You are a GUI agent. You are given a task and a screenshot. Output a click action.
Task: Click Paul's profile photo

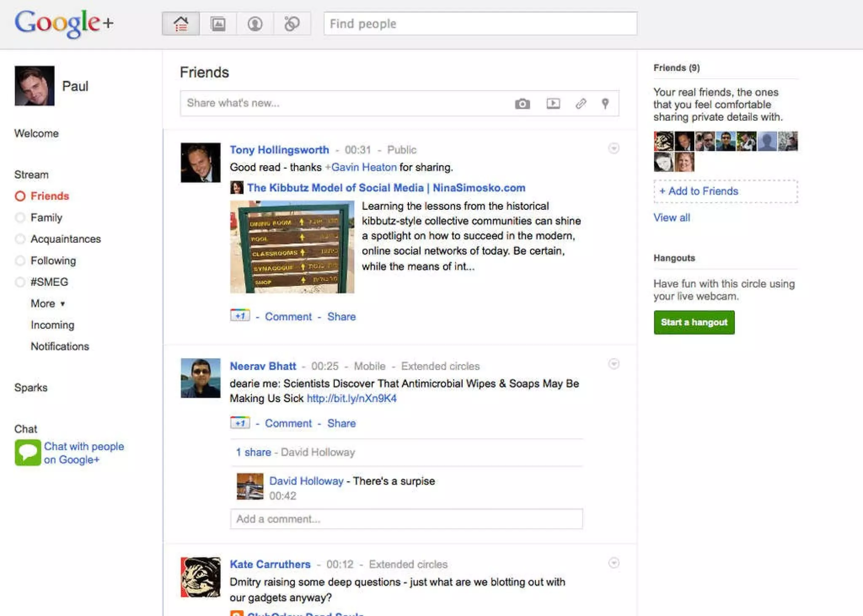coord(35,86)
